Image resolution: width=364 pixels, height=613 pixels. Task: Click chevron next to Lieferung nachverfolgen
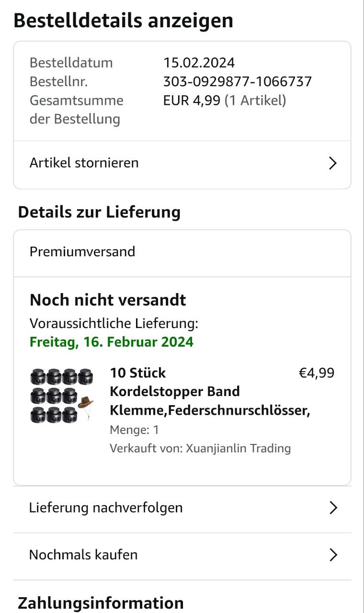pos(333,508)
